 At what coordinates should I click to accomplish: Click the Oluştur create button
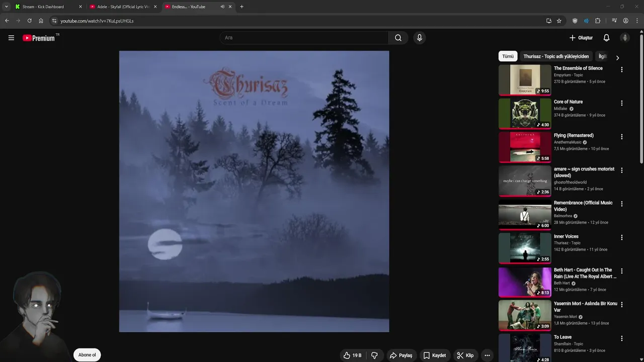[x=581, y=38]
